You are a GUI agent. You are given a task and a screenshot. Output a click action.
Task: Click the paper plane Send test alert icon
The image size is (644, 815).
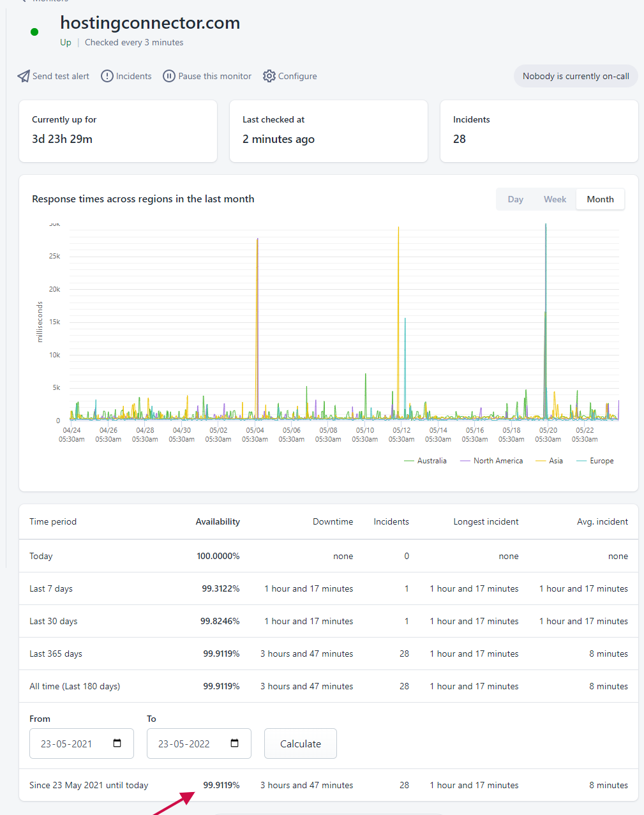pos(24,76)
